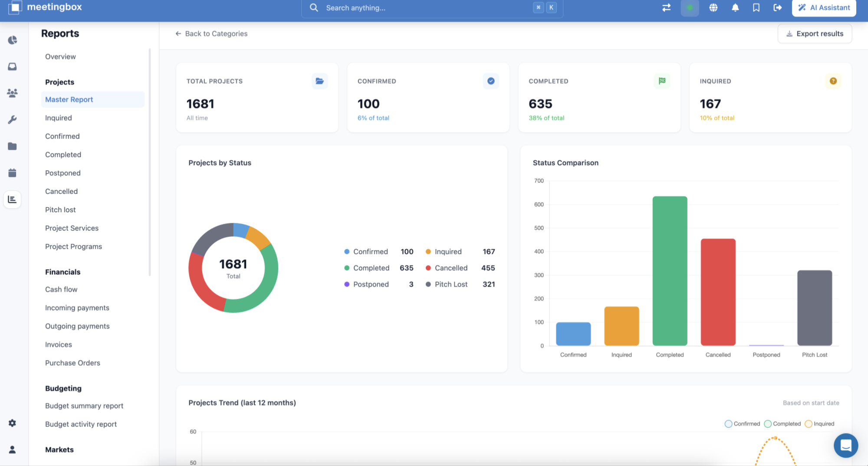The image size is (868, 466).
Task: Open the AI Assistant
Action: 824,8
